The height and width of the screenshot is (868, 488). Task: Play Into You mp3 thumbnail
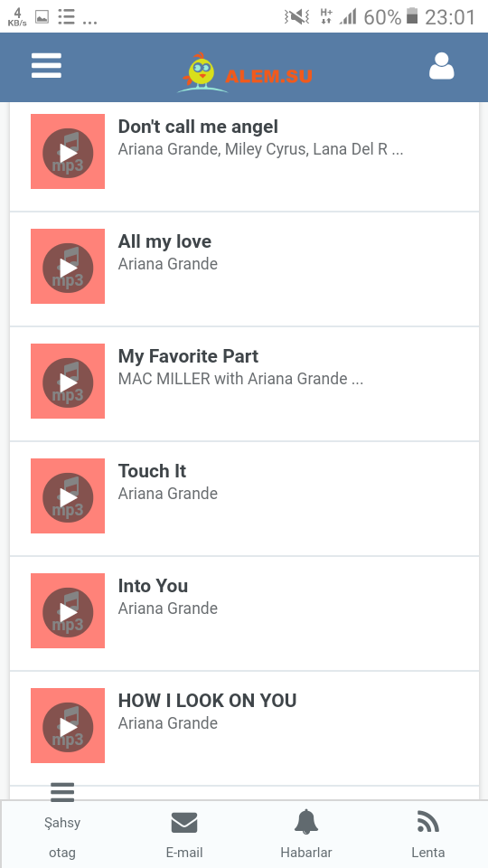[x=68, y=610]
